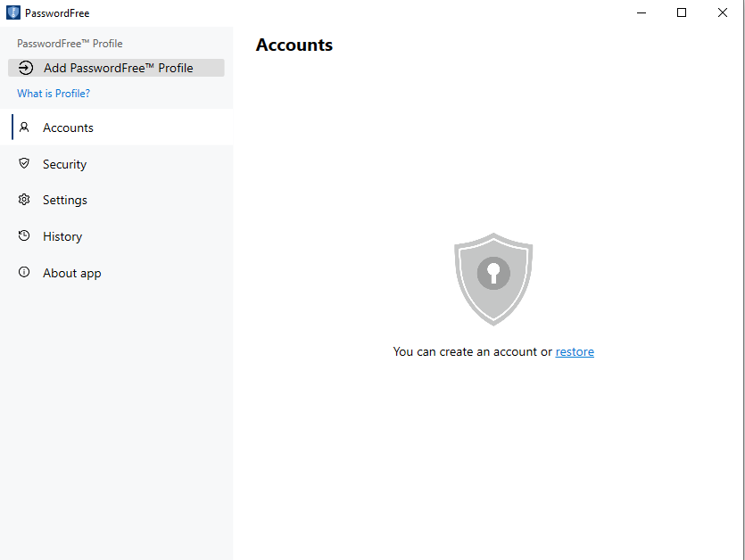Follow the 'restore' account link
The width and height of the screenshot is (745, 560).
[575, 352]
